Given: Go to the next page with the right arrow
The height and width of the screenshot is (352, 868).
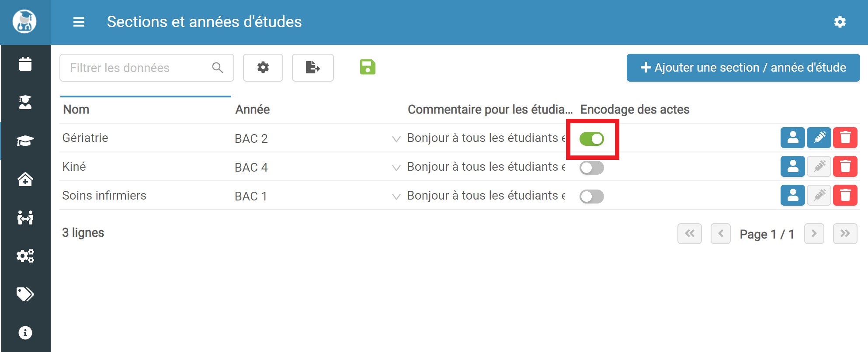Looking at the screenshot, I should point(814,234).
